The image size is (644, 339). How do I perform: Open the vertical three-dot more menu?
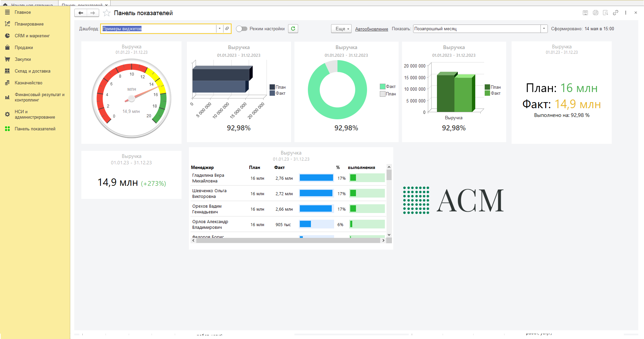coord(626,13)
